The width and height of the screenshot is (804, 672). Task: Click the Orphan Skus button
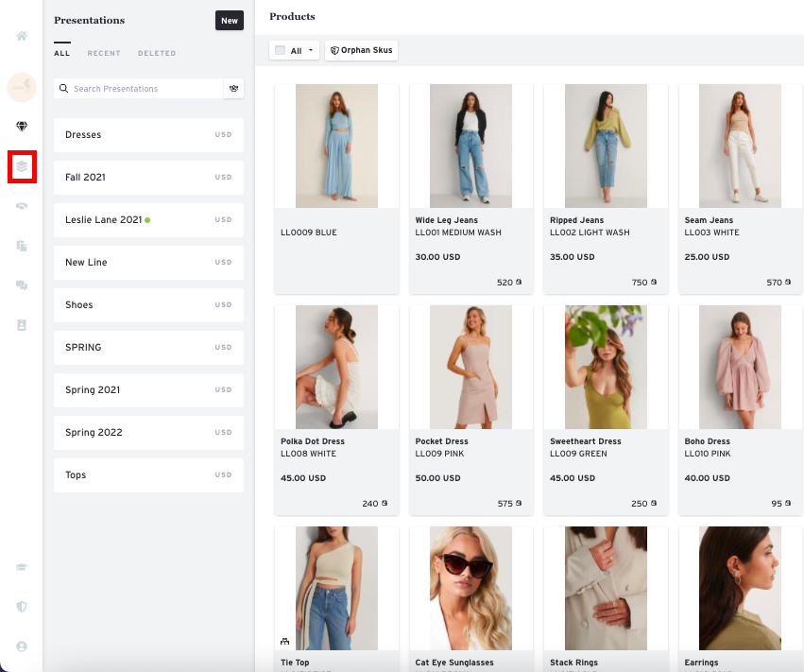click(361, 49)
